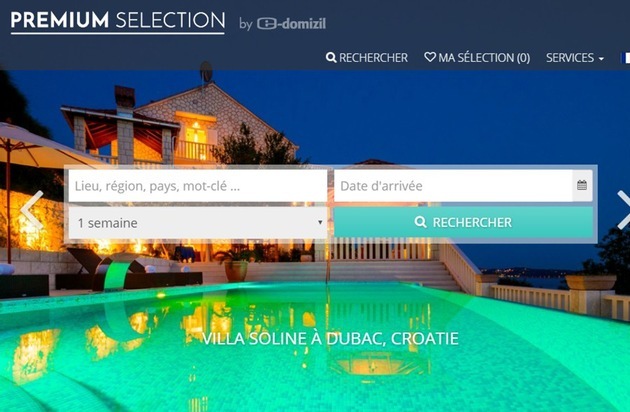This screenshot has width=630, height=412.
Task: Click the Premium Selection logo link
Action: coord(118,22)
